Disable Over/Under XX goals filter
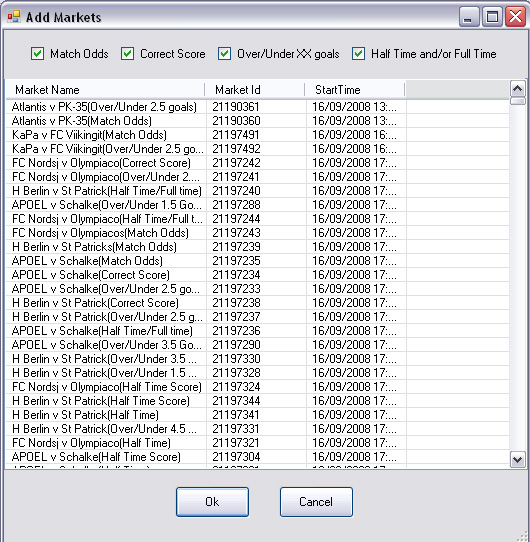Viewport: 530px width, 542px height. click(x=224, y=54)
